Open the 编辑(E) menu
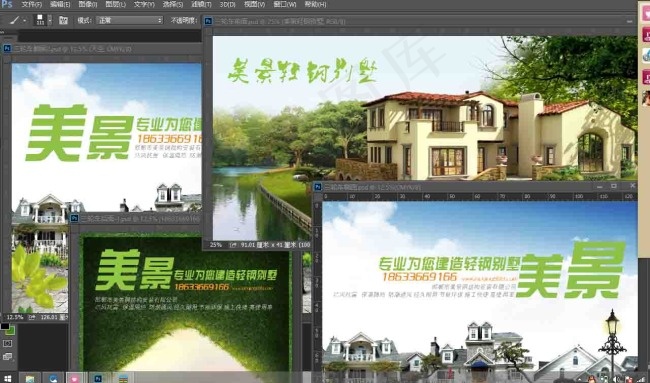 coord(60,5)
